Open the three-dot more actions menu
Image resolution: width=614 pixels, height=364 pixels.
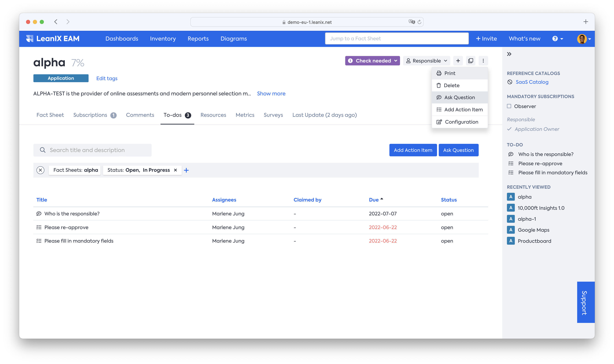483,61
